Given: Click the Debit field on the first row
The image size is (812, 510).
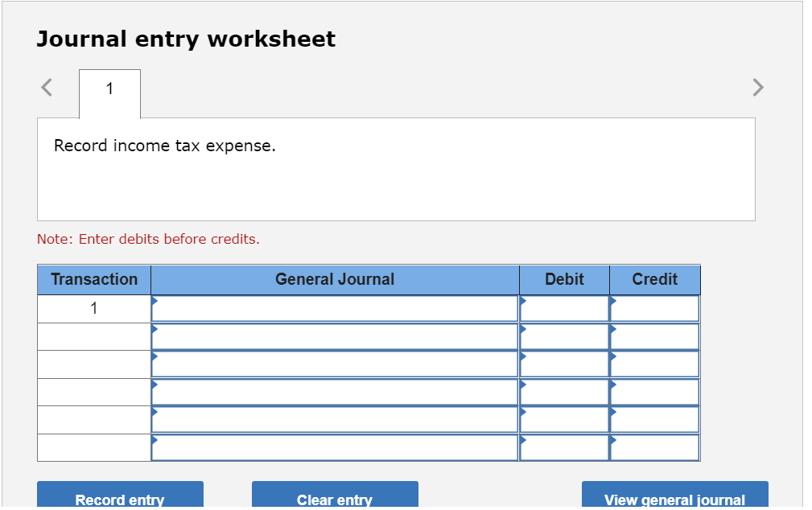Looking at the screenshot, I should pos(563,308).
